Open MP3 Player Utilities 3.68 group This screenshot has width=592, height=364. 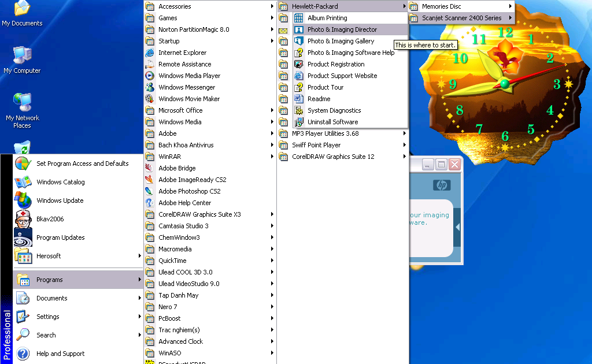pyautogui.click(x=343, y=133)
